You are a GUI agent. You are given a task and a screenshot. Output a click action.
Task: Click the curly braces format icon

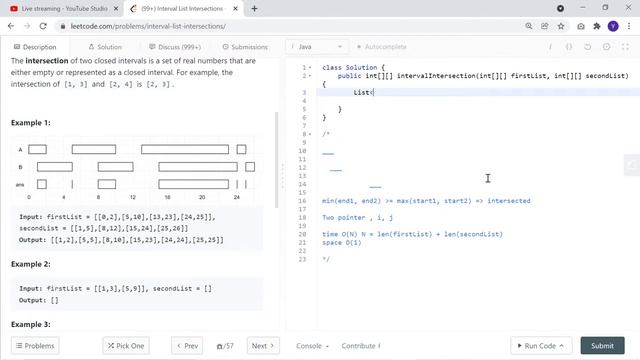[569, 47]
